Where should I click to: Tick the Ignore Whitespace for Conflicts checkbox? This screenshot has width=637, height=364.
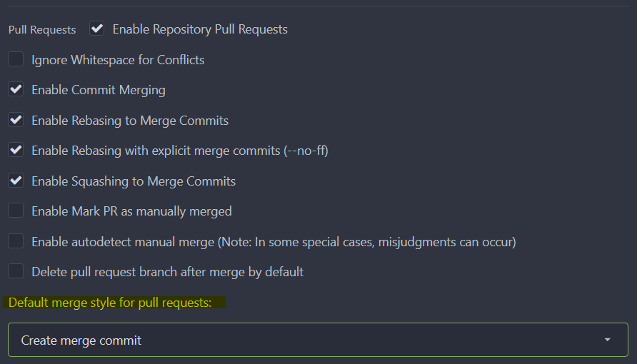coord(16,60)
